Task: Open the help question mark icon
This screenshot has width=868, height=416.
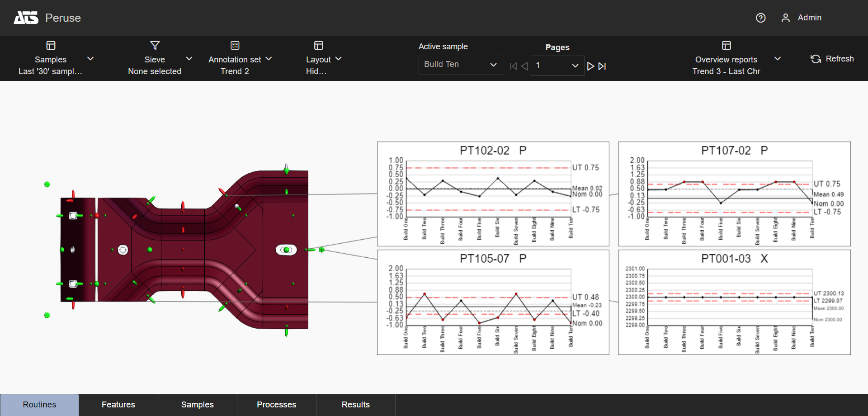Action: (x=760, y=18)
